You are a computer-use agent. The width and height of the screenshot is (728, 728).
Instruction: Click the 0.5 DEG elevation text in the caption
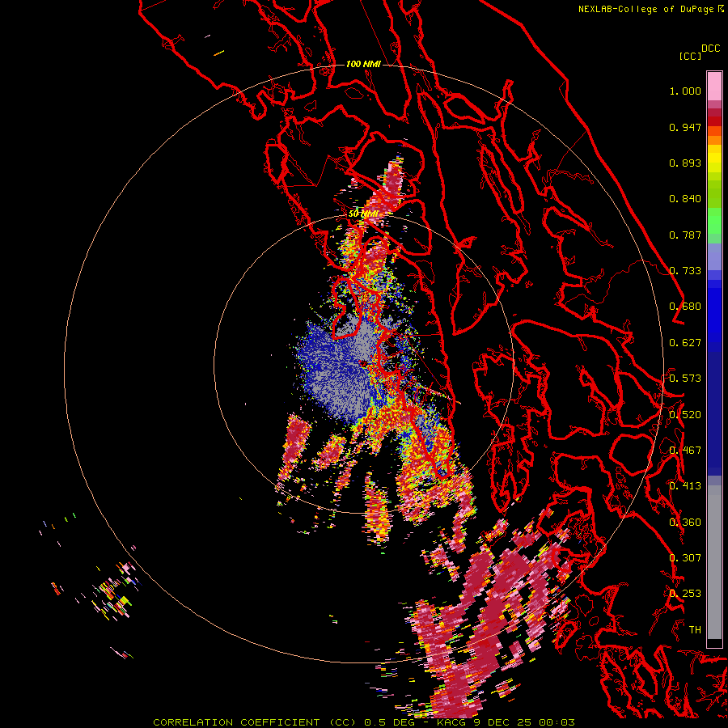coord(388,722)
